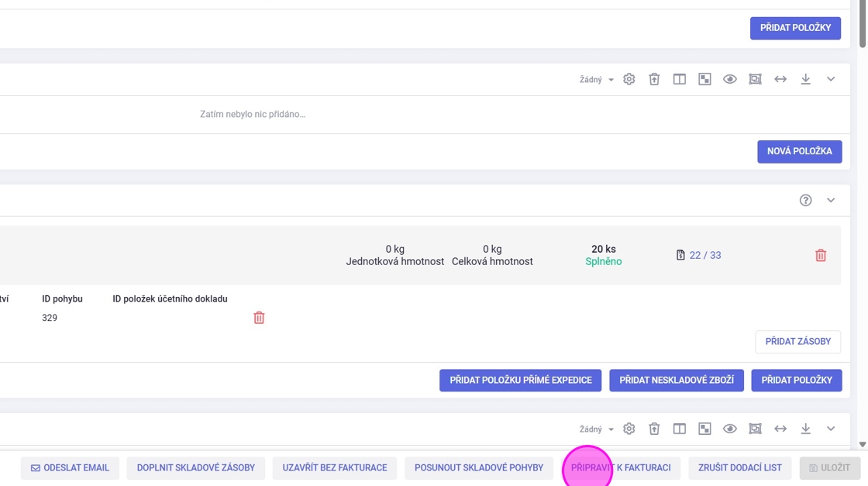This screenshot has width=868, height=486.
Task: Click split columns icon in lower toolbar
Action: pyautogui.click(x=679, y=429)
